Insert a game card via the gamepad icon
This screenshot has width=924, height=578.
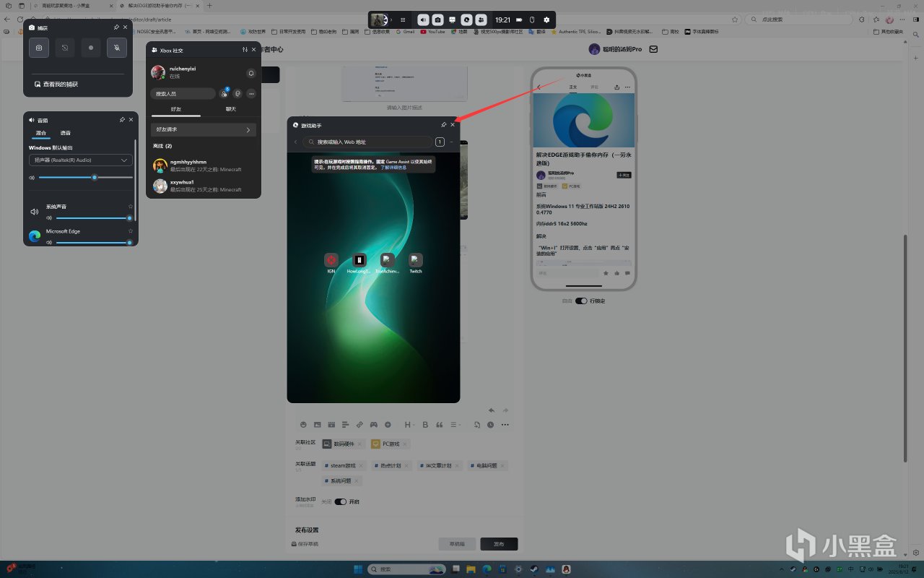(373, 425)
